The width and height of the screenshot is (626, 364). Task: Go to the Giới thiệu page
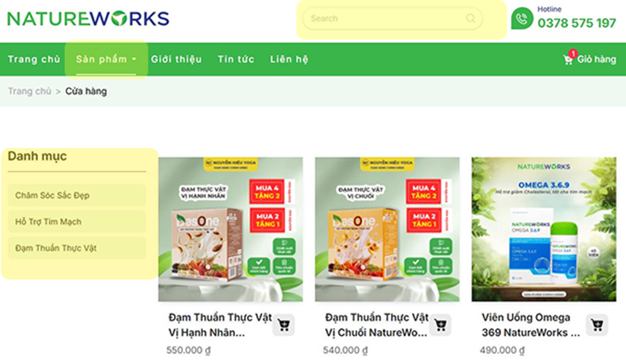176,59
